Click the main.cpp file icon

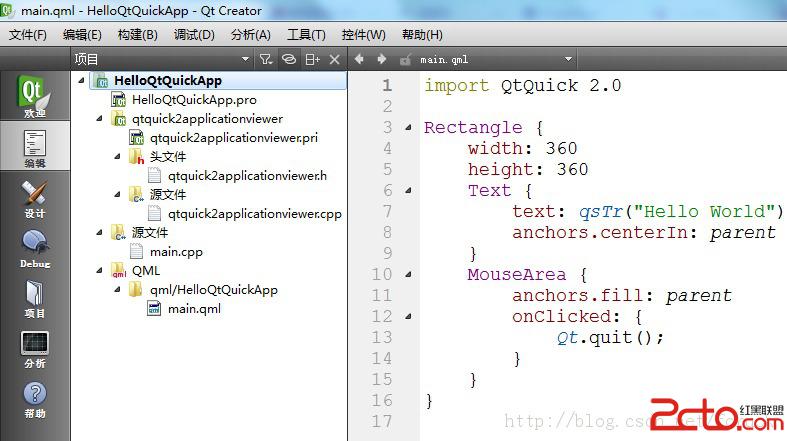136,251
